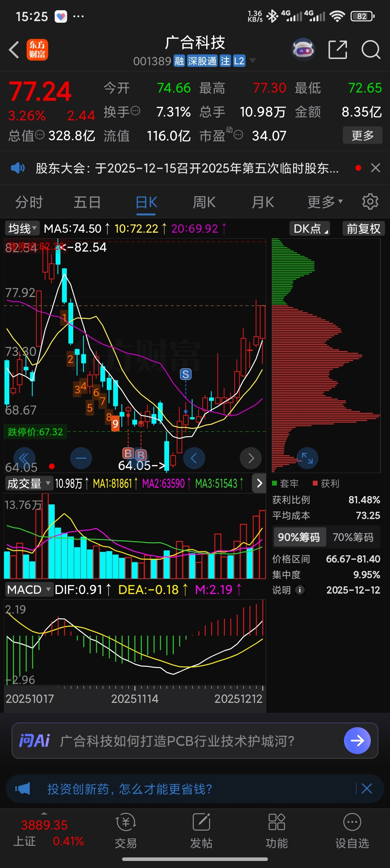Expand the 更多 period dropdown
The width and height of the screenshot is (390, 868).
(x=325, y=202)
